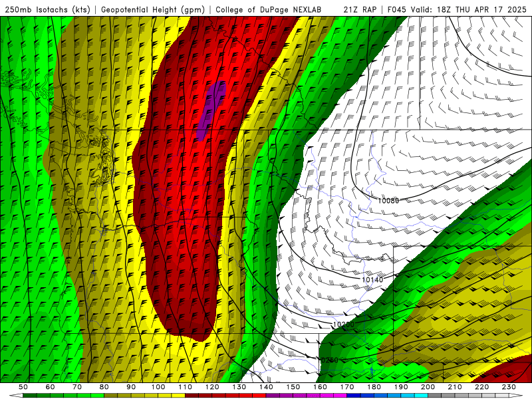Click the 50 value on the color scale
Screen dimensions: 532x399
(x=23, y=387)
